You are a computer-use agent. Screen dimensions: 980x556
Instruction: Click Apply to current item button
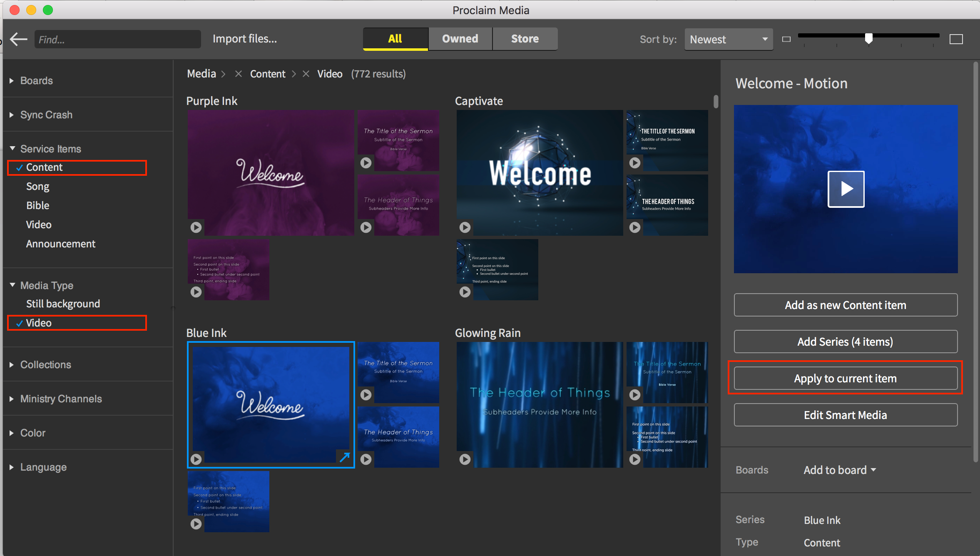pos(845,378)
